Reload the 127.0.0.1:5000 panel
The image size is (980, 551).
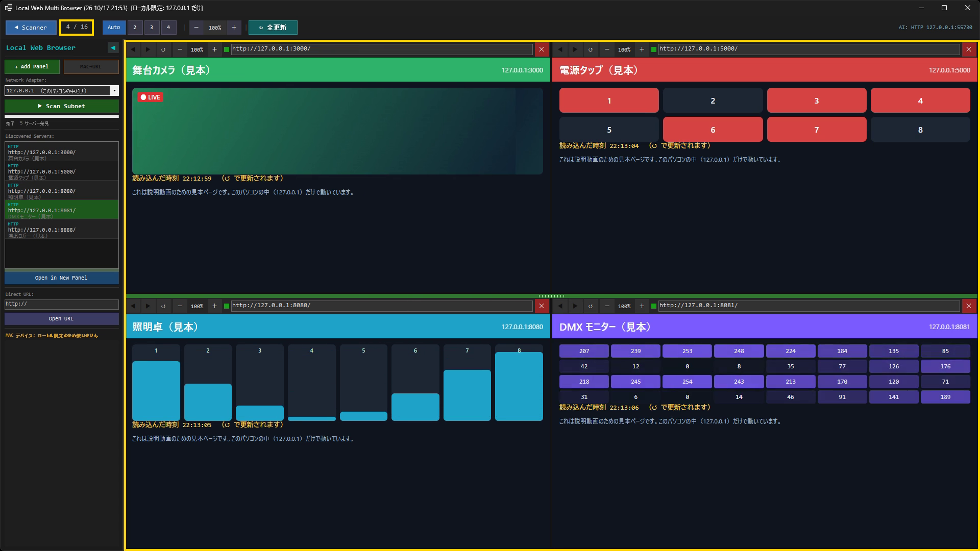tap(591, 49)
